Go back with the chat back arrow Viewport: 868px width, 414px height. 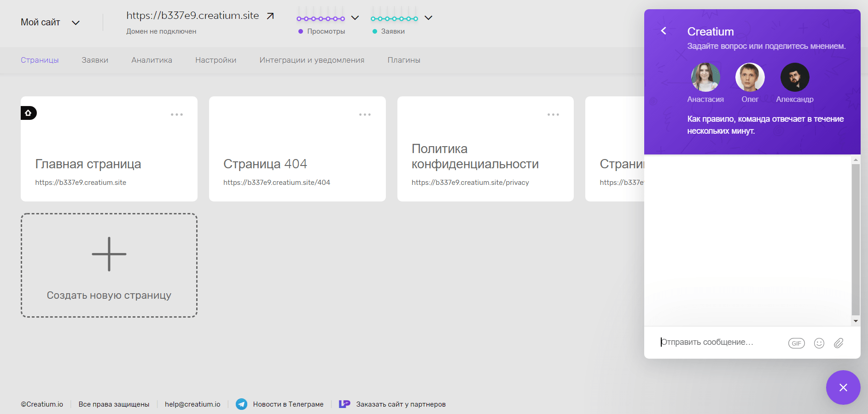coord(664,31)
